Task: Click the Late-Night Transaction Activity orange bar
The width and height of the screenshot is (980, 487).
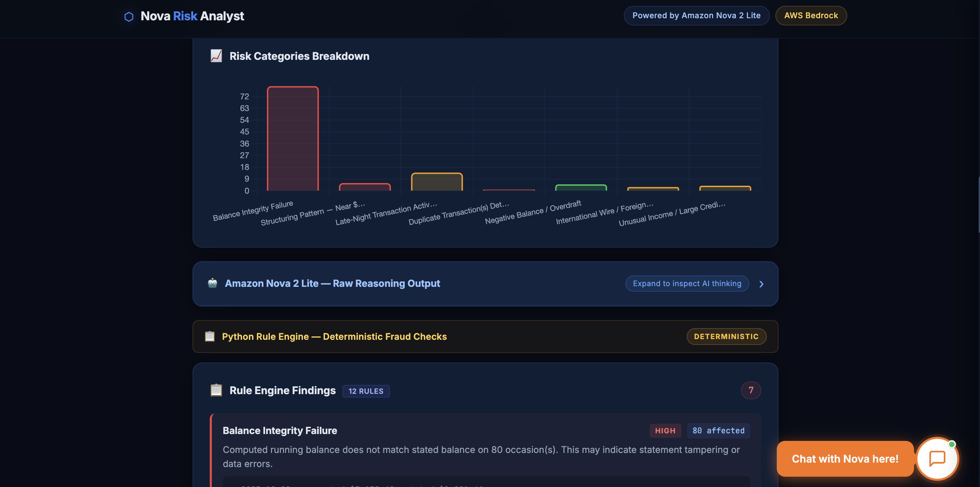Action: (x=436, y=182)
